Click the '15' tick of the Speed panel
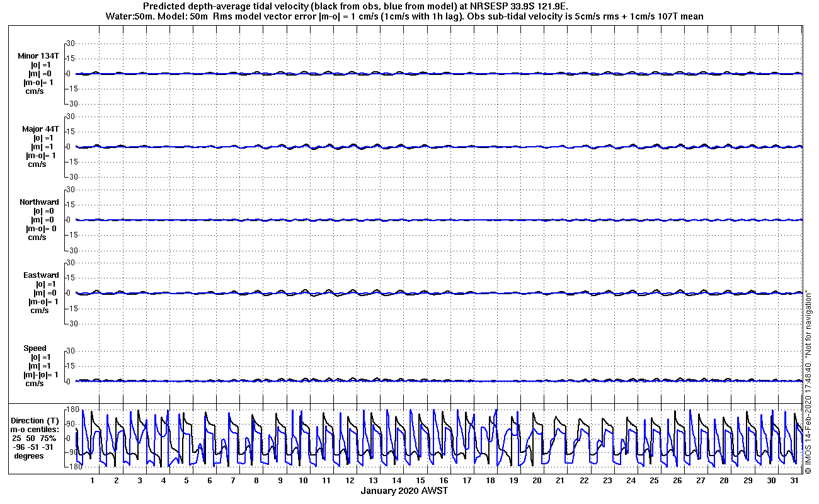Image resolution: width=819 pixels, height=504 pixels. pos(71,366)
